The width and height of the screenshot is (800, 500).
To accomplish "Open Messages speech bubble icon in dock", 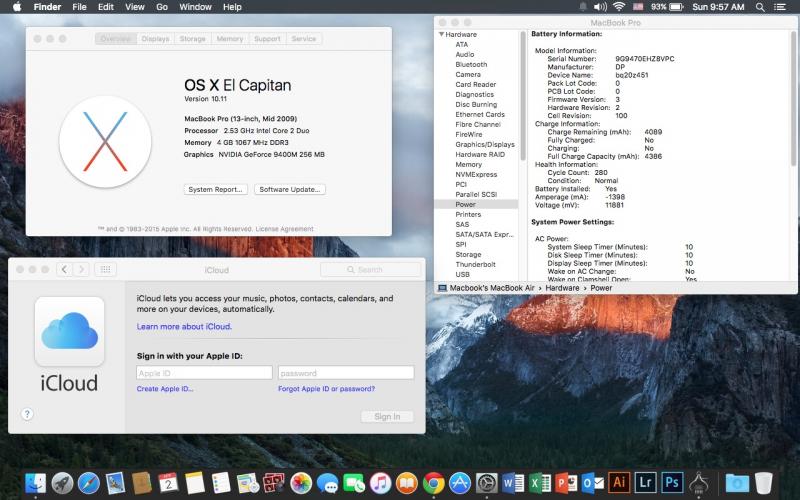I will click(328, 482).
